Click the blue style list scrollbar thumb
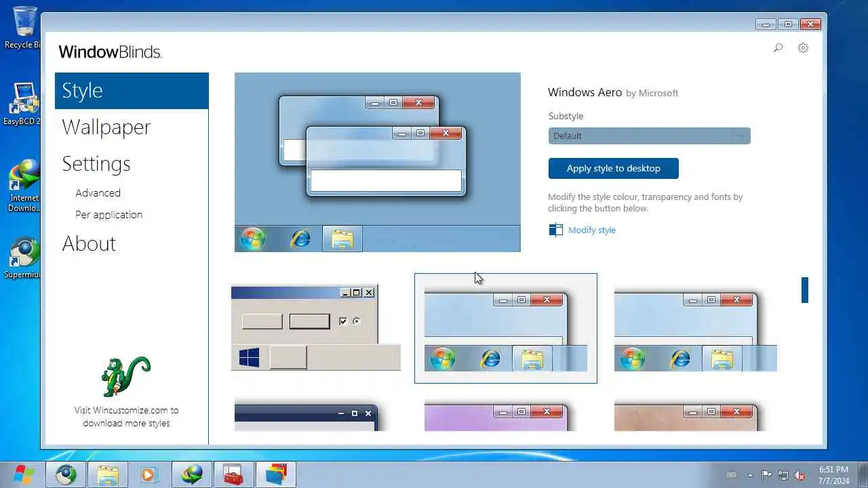Image resolution: width=868 pixels, height=488 pixels. [x=805, y=290]
